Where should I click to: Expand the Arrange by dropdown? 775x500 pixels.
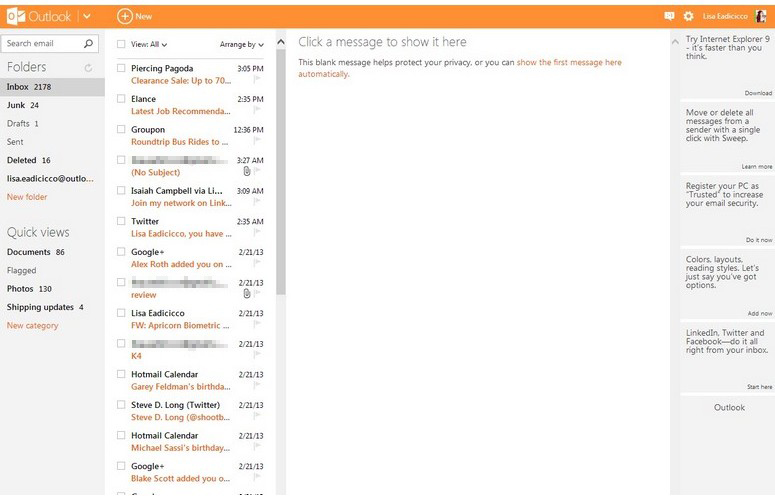[242, 44]
